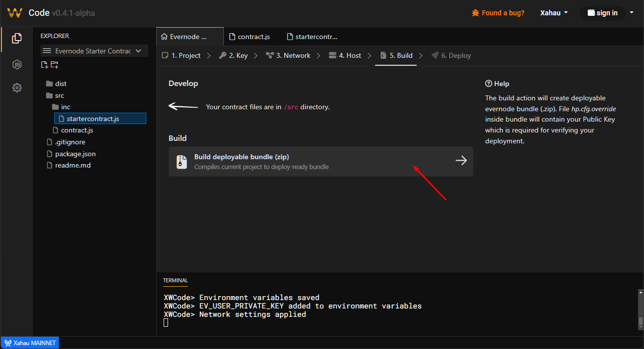
Task: Open the Xahau network dropdown
Action: [554, 13]
